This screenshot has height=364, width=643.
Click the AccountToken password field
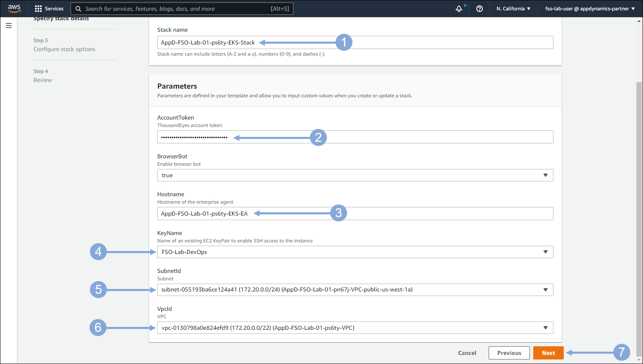(x=355, y=137)
